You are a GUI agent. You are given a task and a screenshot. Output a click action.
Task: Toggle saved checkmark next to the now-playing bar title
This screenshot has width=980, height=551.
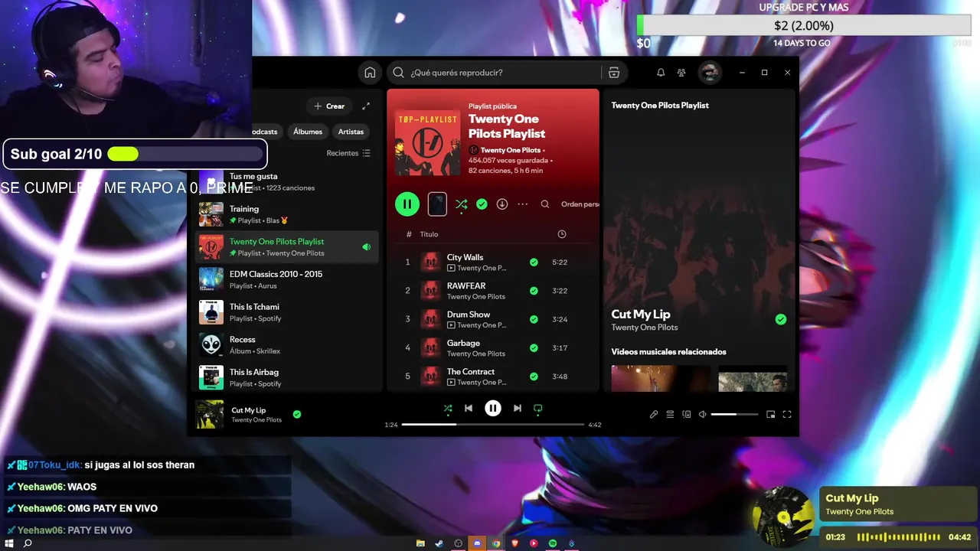click(x=297, y=414)
